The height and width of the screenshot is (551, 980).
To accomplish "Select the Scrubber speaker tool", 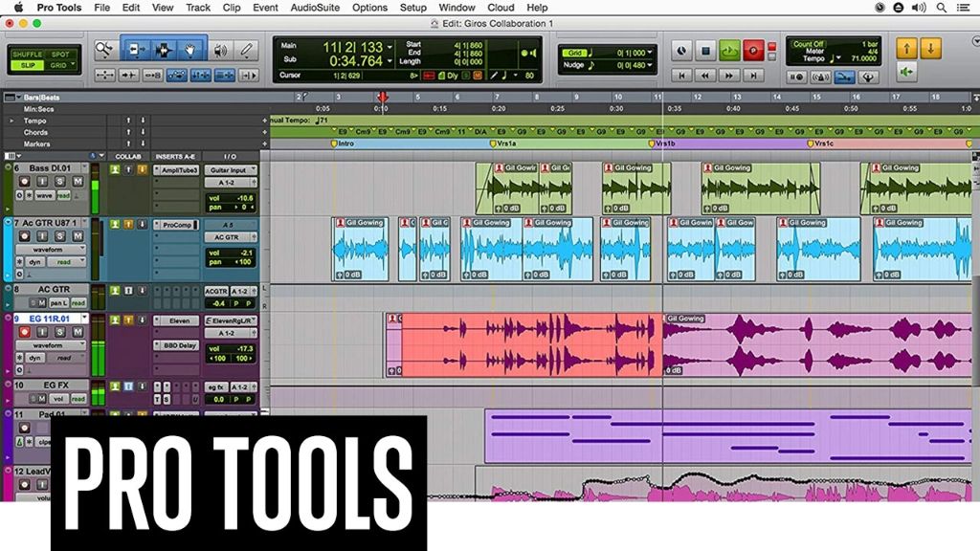I will [x=220, y=50].
